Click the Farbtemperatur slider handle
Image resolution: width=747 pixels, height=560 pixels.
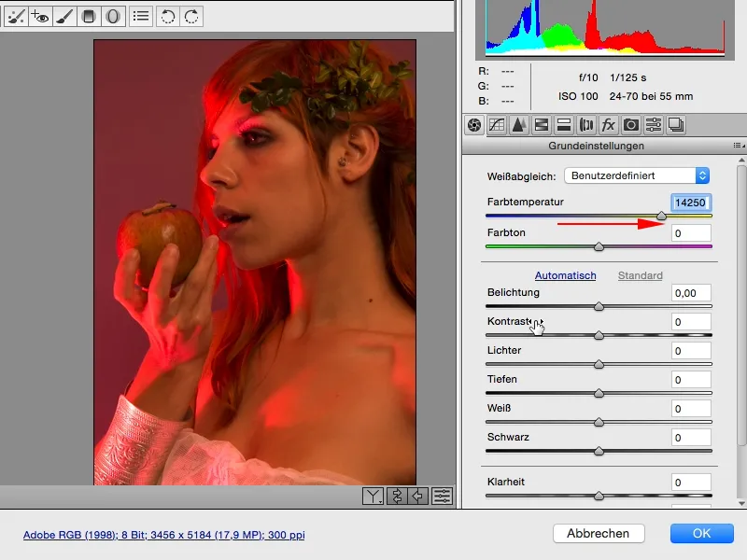tap(661, 217)
